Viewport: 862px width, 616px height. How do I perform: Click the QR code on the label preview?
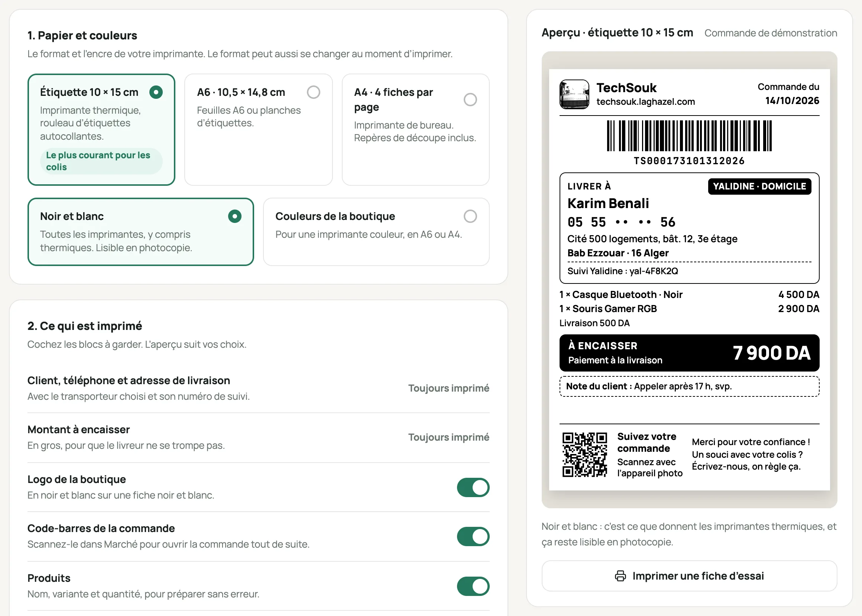coord(584,454)
